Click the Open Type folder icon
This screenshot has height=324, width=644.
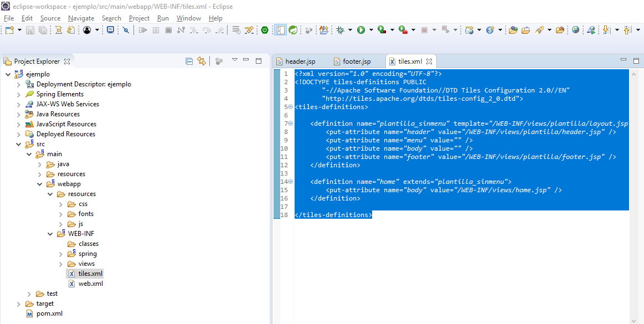pyautogui.click(x=513, y=30)
